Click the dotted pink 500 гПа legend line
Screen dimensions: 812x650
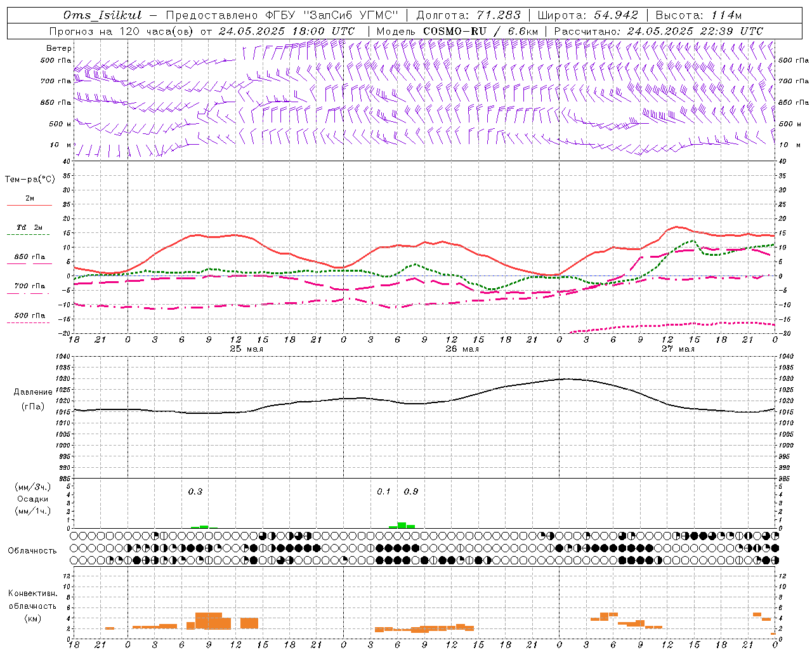click(x=29, y=322)
